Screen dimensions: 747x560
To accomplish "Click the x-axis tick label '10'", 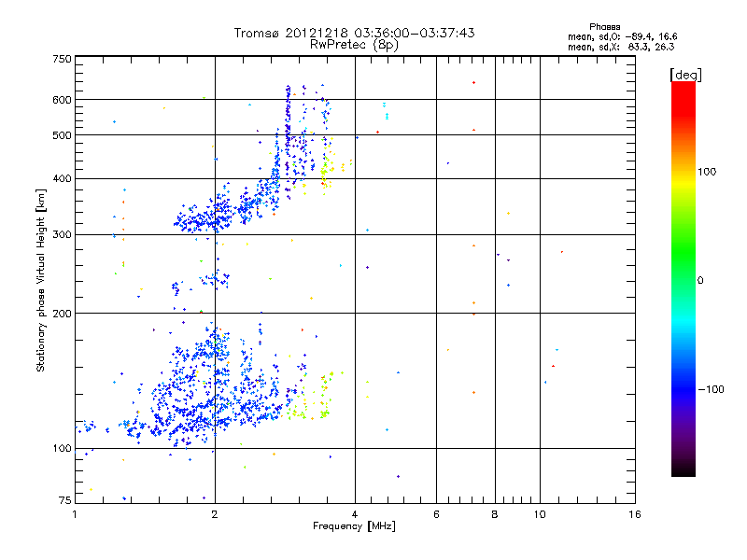I will (x=540, y=514).
